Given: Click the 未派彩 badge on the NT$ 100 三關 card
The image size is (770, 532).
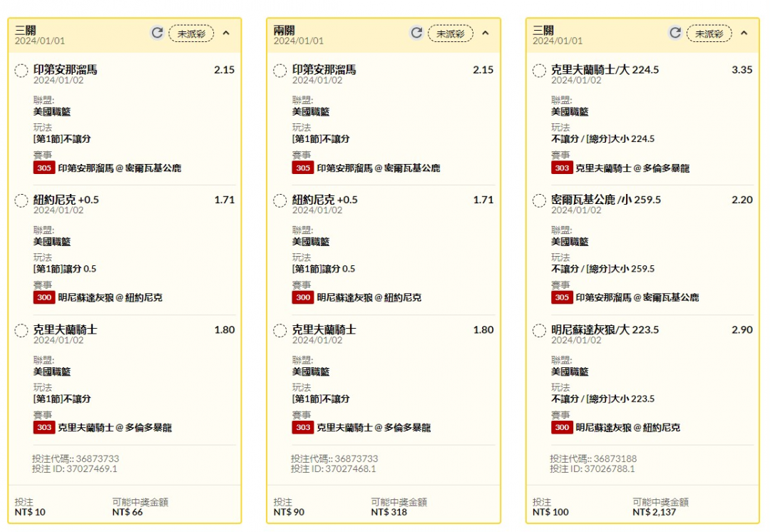Looking at the screenshot, I should pos(709,34).
